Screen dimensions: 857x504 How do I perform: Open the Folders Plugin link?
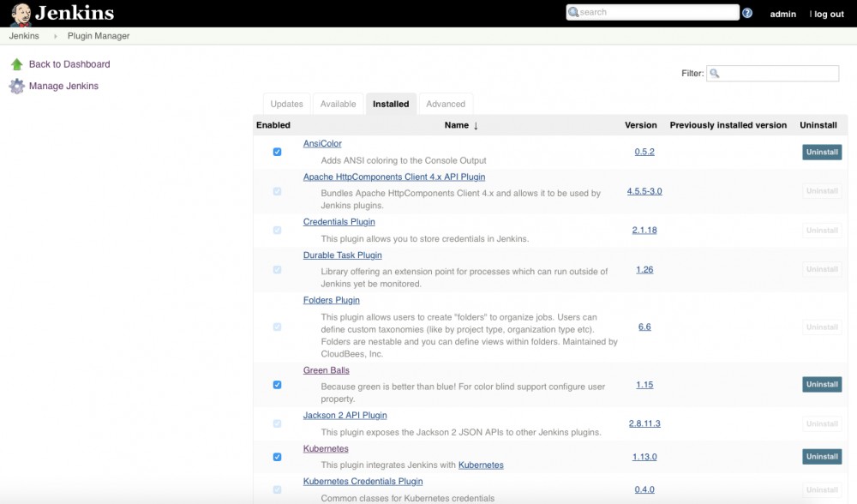[x=331, y=301]
